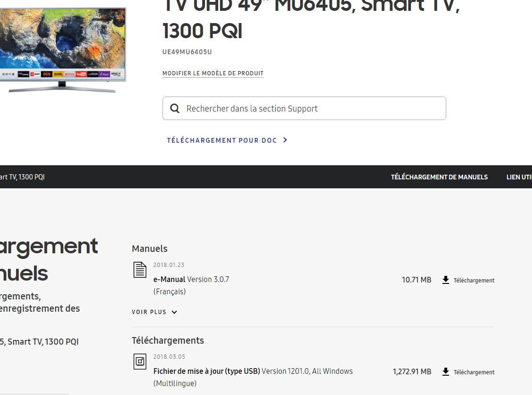Open Modifier le modèle de produit link

(x=213, y=73)
